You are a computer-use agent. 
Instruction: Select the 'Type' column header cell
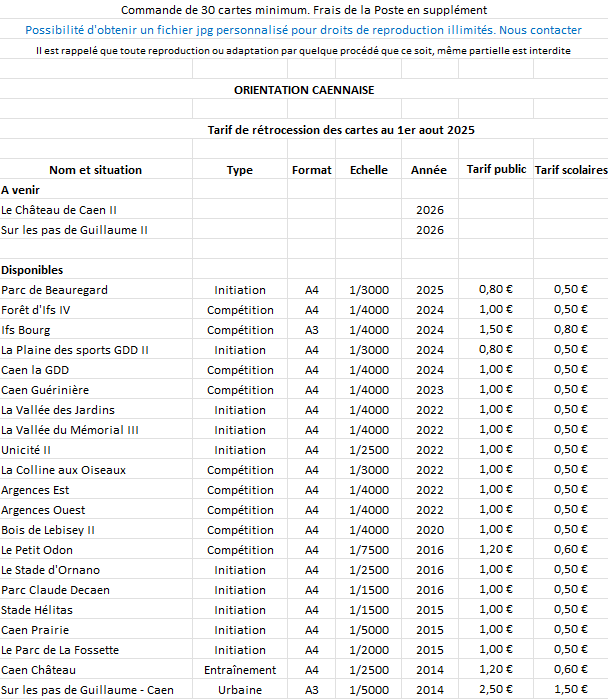point(240,170)
